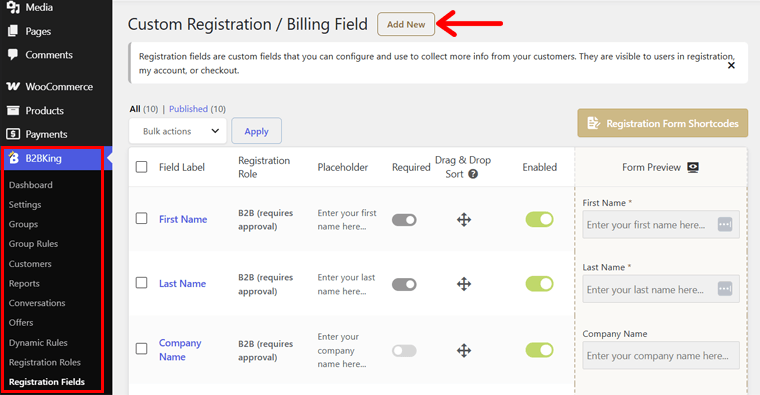Screen dimensions: 760x395
Task: Click the Company Name preview input field
Action: (x=661, y=356)
